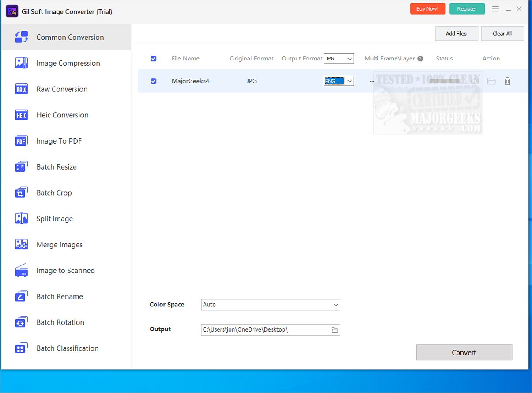Click the Common Conversion sidebar icon
The height and width of the screenshot is (393, 532).
[22, 37]
